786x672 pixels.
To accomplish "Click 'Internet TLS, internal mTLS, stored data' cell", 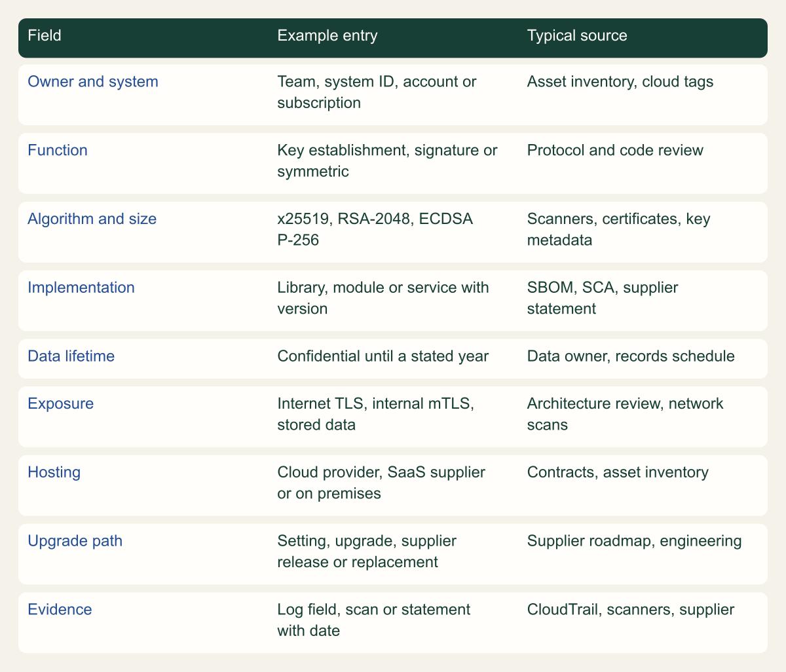I will [x=392, y=417].
